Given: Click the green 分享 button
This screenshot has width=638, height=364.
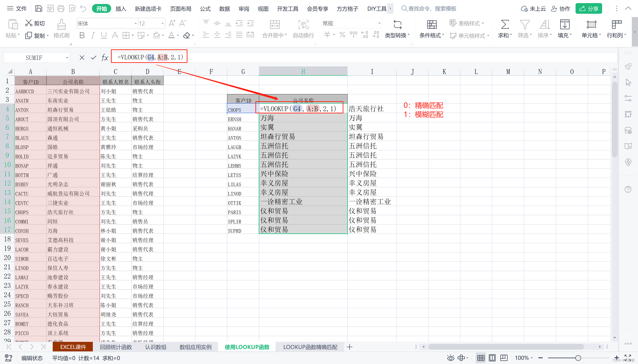Looking at the screenshot, I should (588, 9).
